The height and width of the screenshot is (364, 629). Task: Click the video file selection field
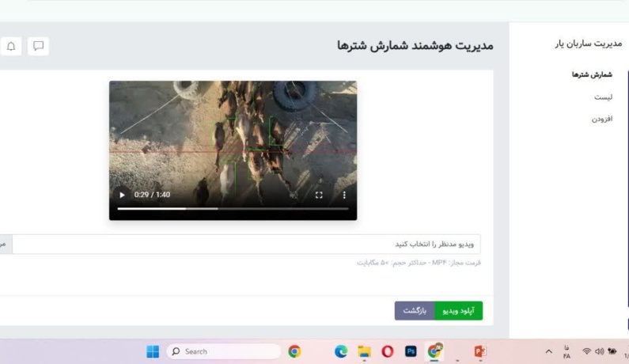(246, 244)
